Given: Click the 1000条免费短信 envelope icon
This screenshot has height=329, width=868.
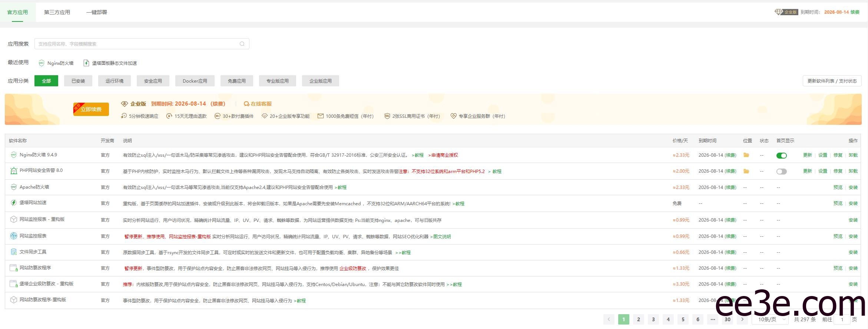Looking at the screenshot, I should tap(321, 116).
